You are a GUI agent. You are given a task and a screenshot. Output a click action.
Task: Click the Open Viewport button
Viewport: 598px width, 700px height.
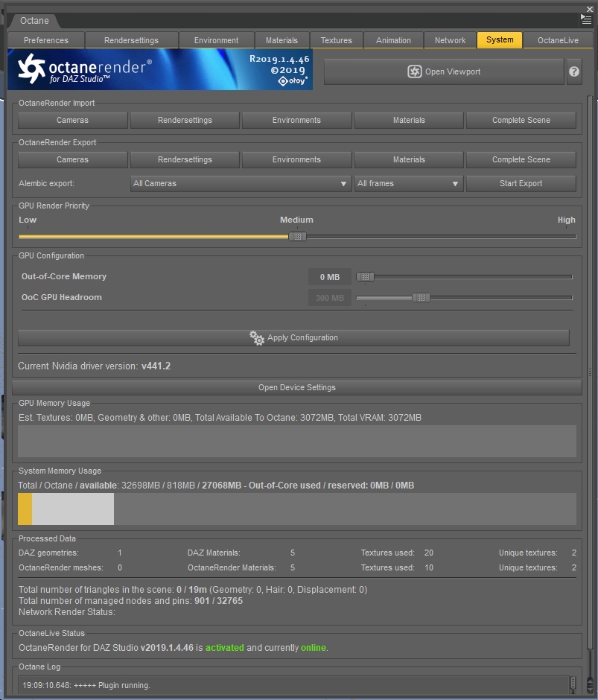(x=444, y=71)
